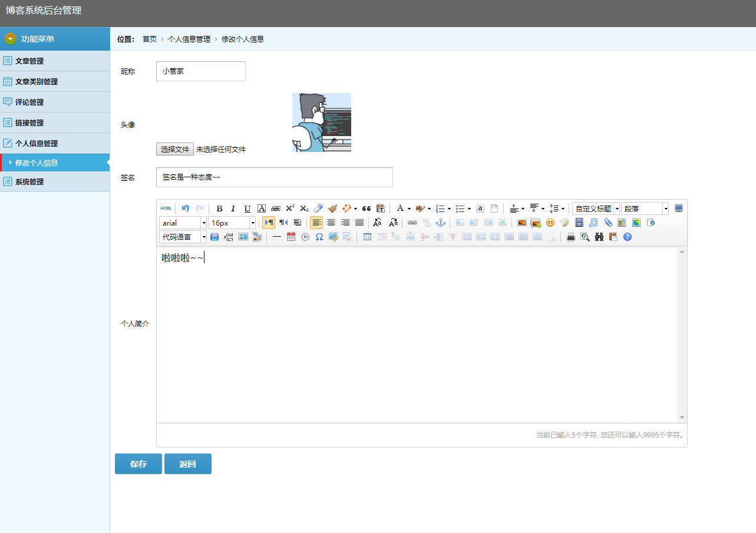
Task: Open the 代码语言 code language dropdown
Action: [183, 237]
